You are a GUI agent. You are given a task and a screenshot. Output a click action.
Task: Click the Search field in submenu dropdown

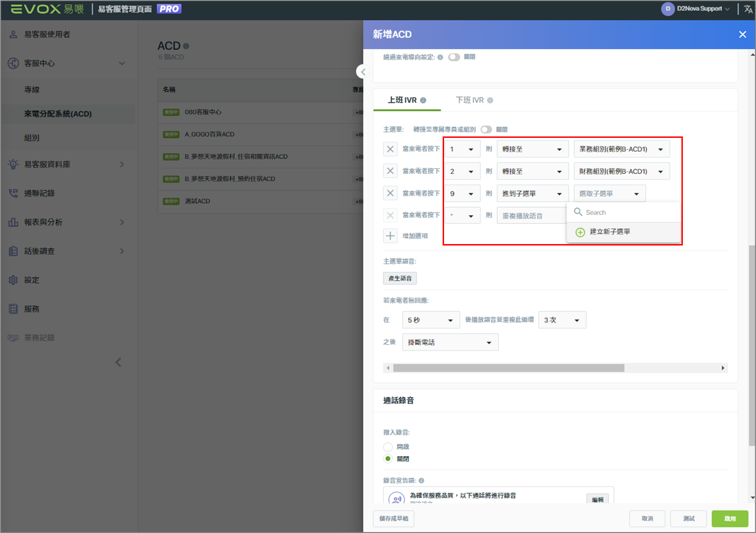tap(624, 212)
